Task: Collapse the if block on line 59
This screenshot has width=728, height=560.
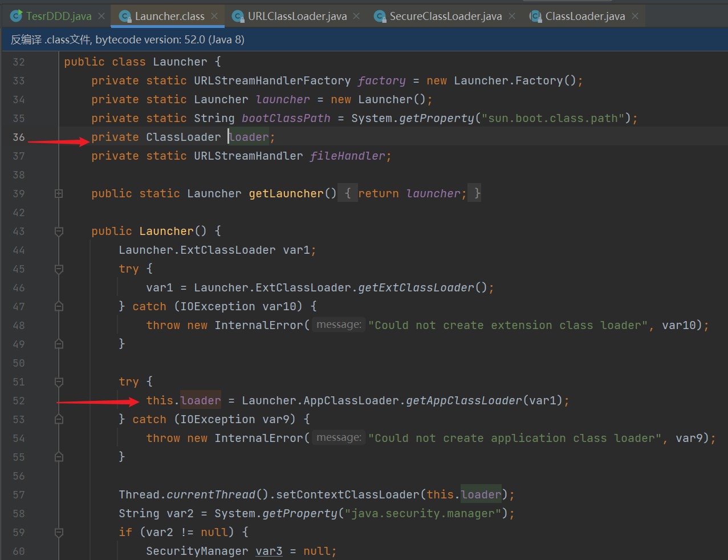Action: (59, 533)
